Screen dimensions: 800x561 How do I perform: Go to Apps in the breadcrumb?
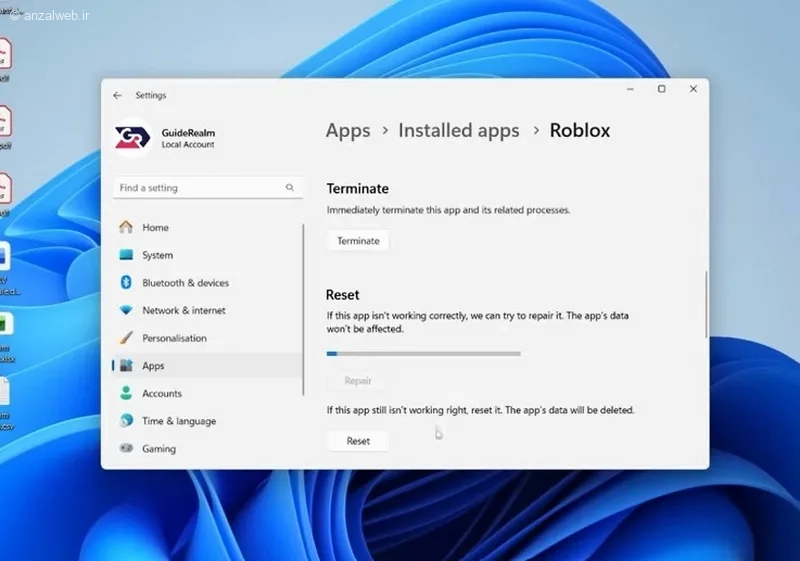point(348,131)
